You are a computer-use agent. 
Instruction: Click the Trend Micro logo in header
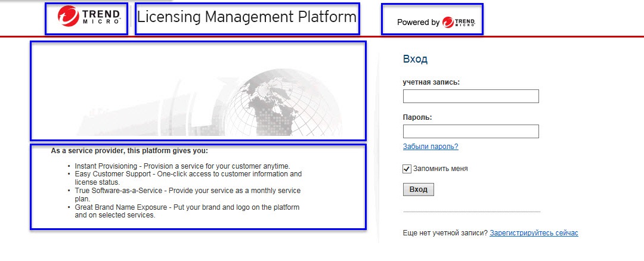tap(86, 18)
